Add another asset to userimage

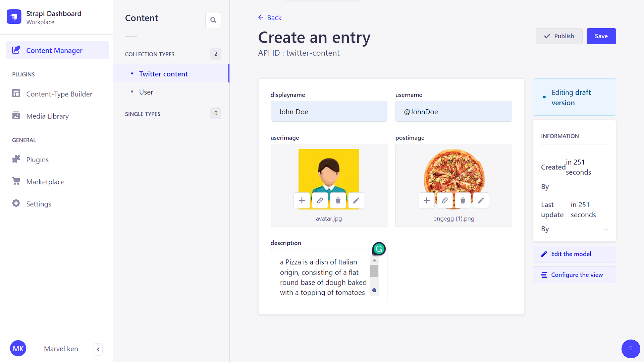coord(302,200)
